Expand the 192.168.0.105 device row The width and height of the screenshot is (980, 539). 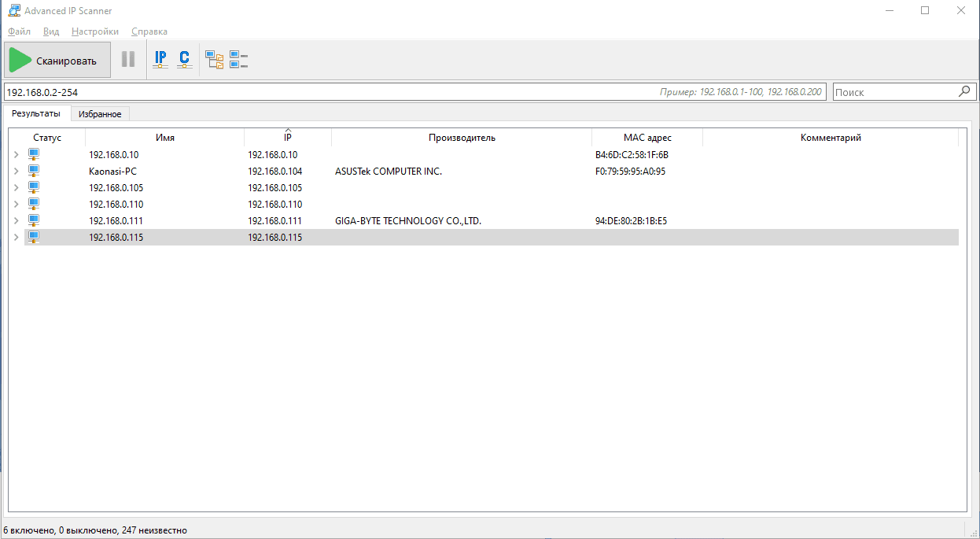[x=16, y=188]
